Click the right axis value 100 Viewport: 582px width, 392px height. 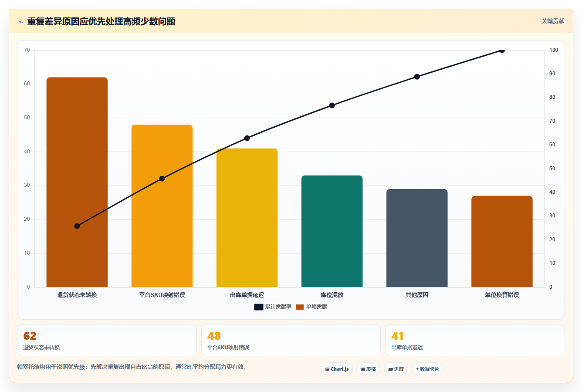[x=553, y=50]
